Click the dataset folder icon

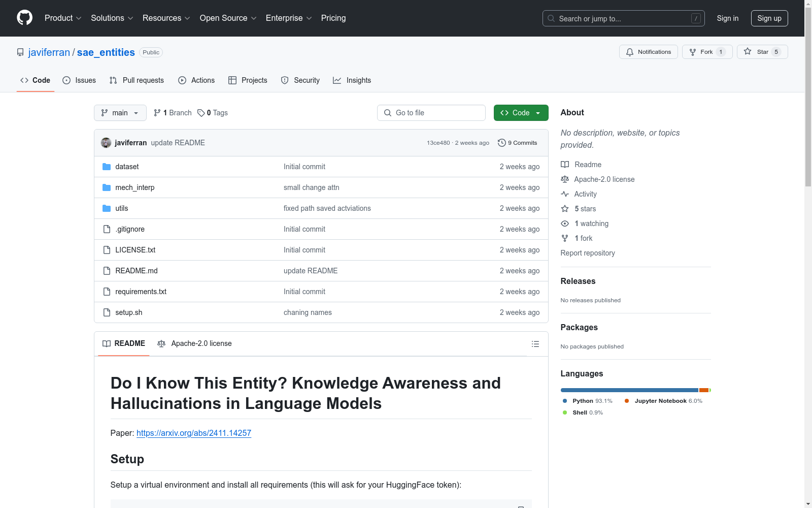point(107,167)
